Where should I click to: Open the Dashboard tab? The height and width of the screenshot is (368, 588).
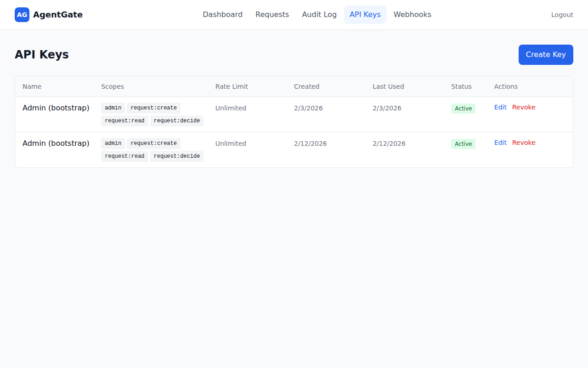click(223, 15)
